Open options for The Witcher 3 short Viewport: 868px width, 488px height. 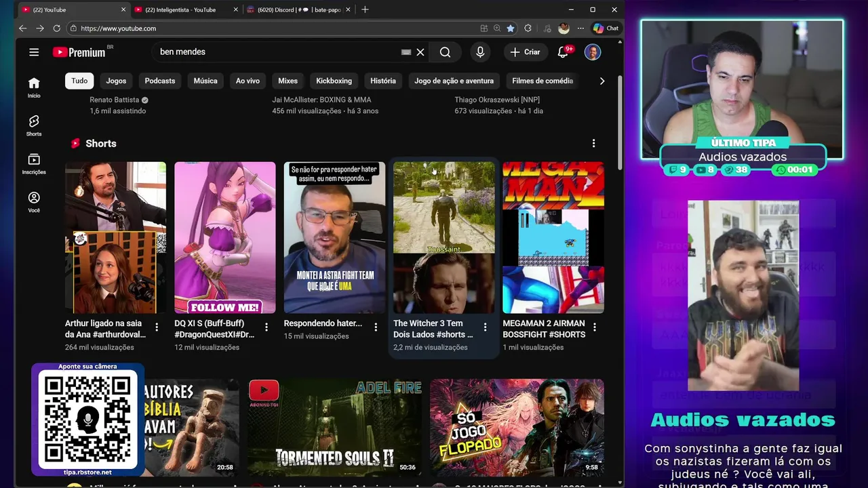(485, 327)
